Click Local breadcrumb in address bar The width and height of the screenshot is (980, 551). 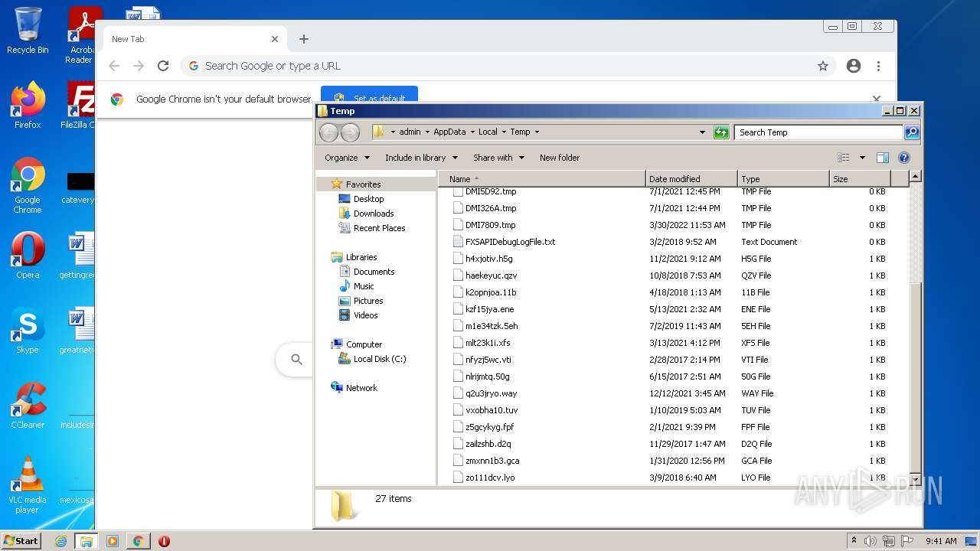(x=488, y=132)
